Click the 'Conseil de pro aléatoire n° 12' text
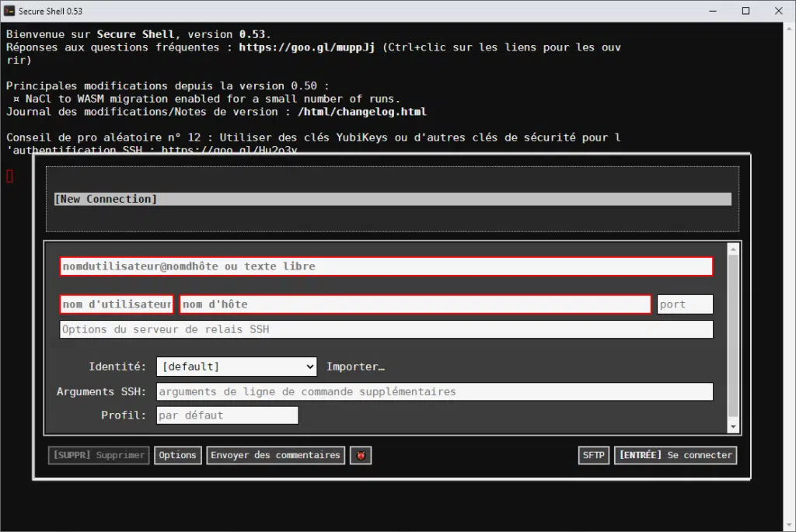Image resolution: width=796 pixels, height=532 pixels. click(103, 137)
